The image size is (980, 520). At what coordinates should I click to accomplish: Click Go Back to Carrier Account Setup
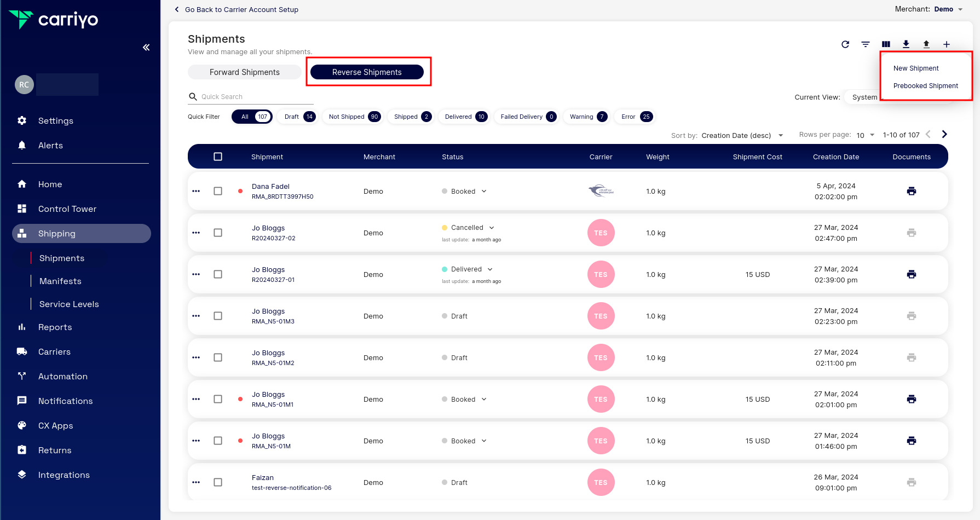237,9
